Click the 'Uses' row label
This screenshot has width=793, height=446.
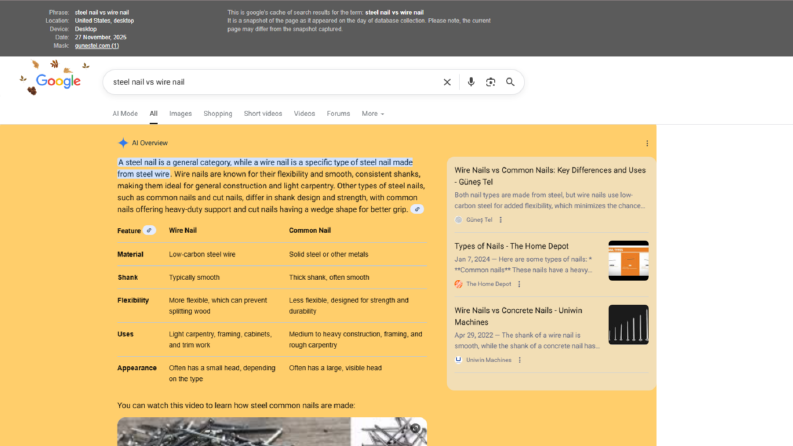pyautogui.click(x=125, y=334)
